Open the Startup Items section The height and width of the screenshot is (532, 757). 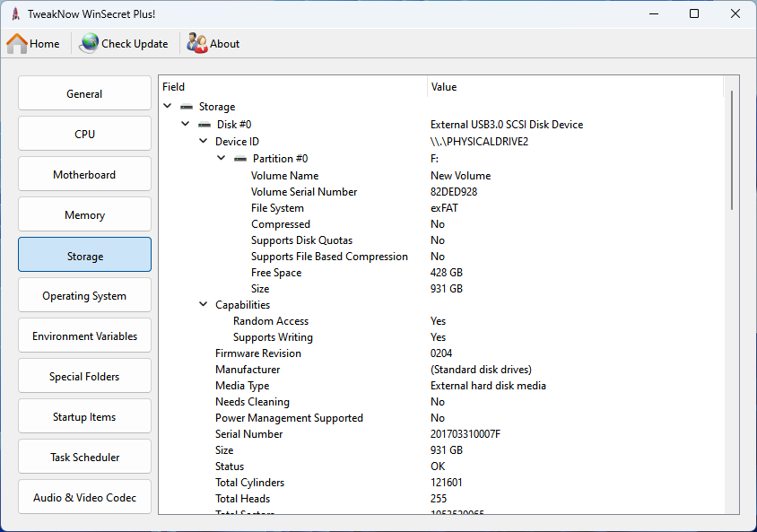pos(84,416)
